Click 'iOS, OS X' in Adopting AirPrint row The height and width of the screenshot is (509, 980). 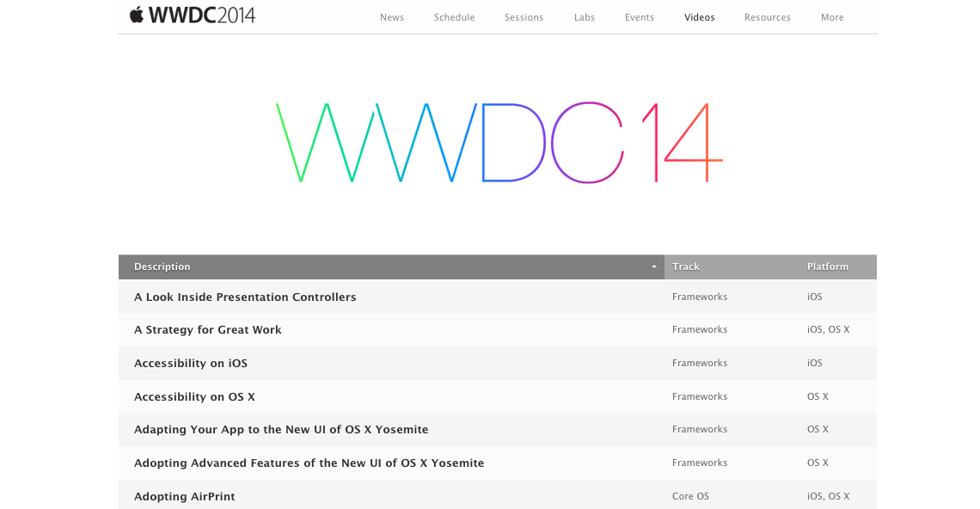click(828, 496)
